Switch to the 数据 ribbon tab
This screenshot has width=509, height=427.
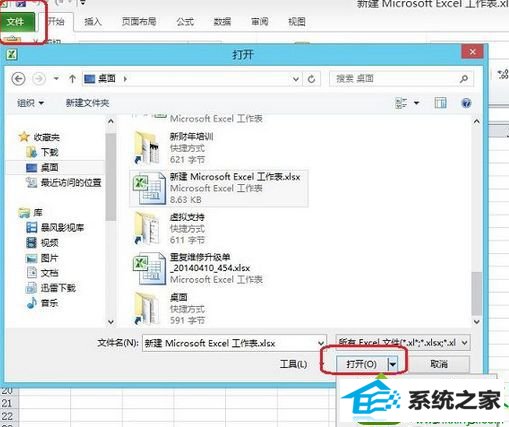click(x=222, y=22)
